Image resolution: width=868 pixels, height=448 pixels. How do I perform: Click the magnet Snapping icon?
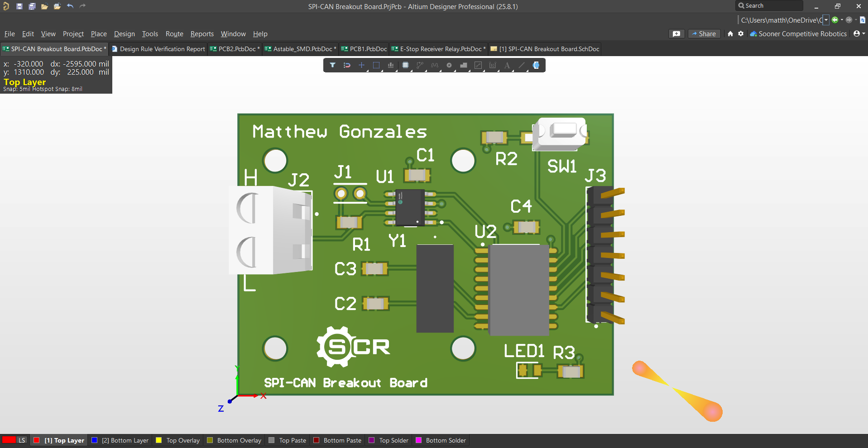[347, 65]
